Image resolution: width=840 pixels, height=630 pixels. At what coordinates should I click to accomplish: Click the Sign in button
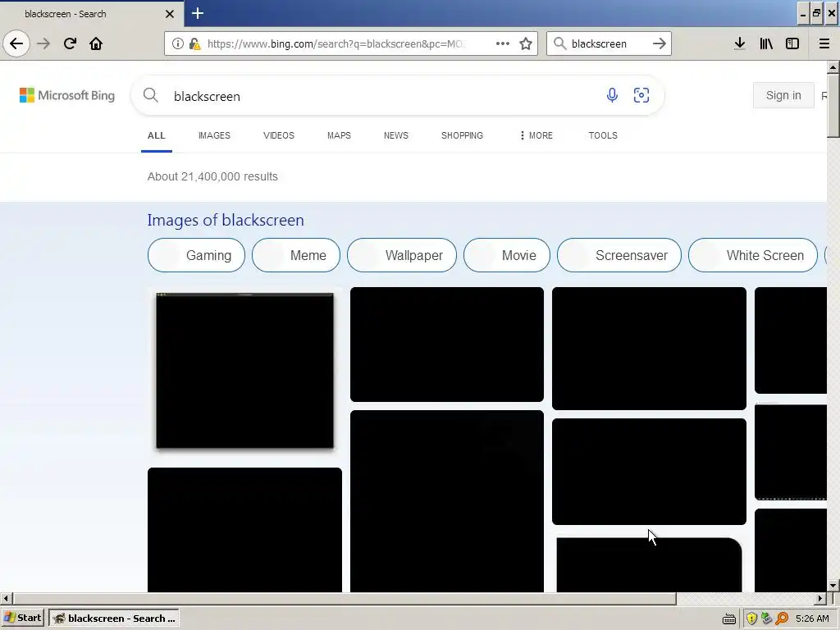pyautogui.click(x=783, y=95)
